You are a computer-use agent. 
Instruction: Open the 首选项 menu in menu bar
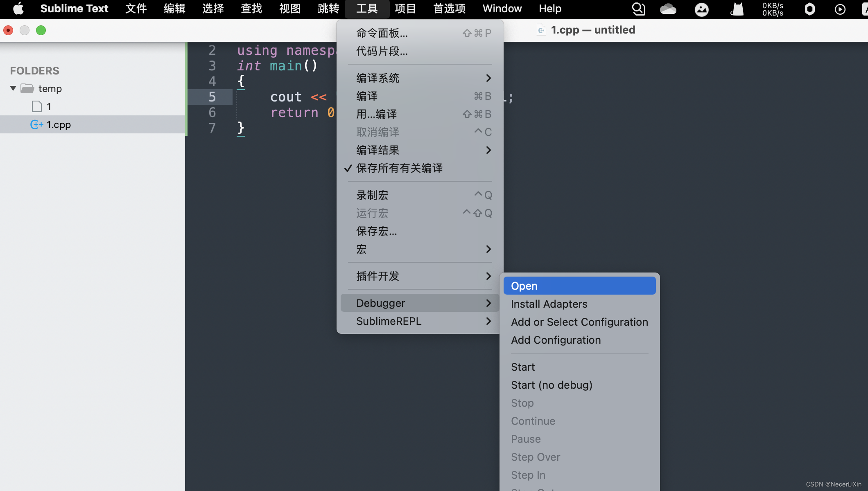(x=449, y=9)
